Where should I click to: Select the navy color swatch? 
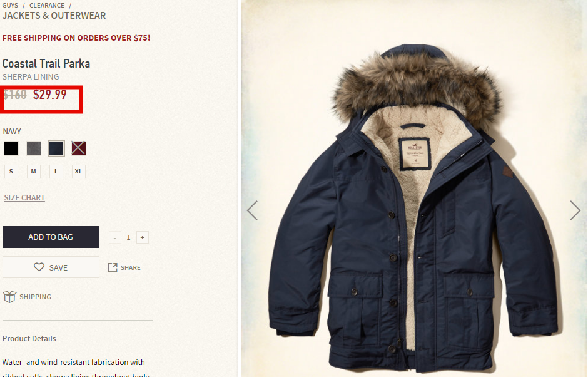pyautogui.click(x=56, y=148)
